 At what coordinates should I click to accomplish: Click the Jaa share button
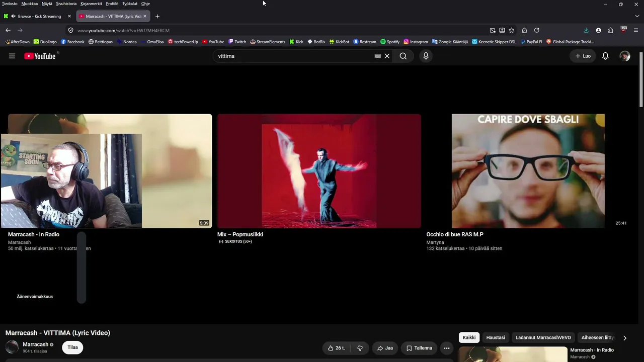click(385, 348)
